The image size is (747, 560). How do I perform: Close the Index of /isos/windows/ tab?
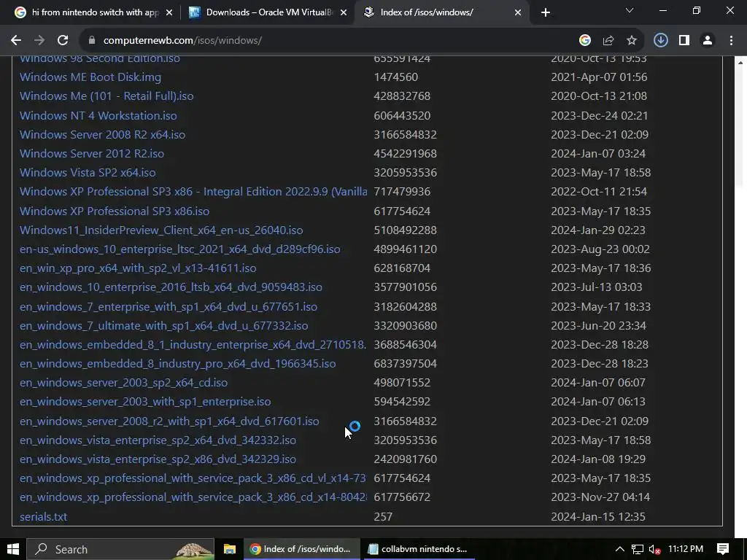(518, 12)
